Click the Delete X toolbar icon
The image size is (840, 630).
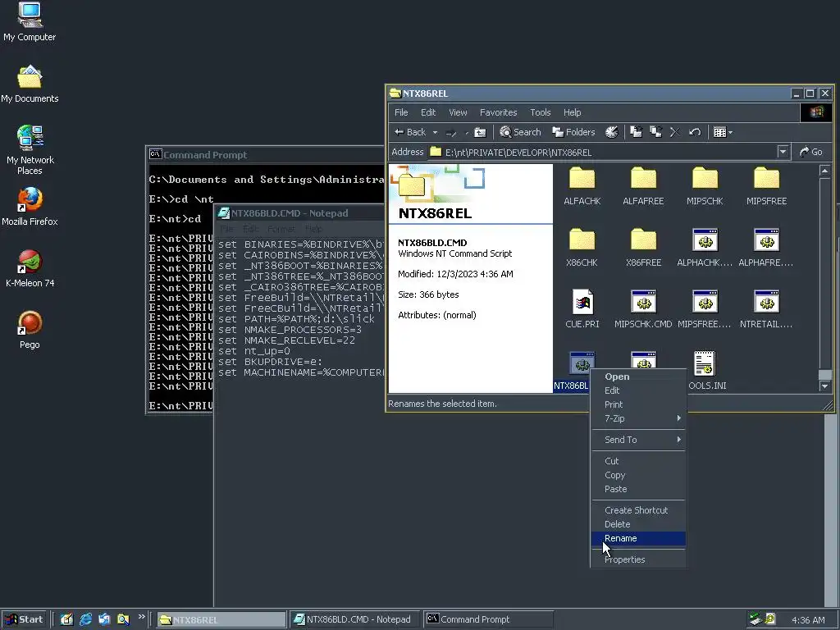point(675,132)
